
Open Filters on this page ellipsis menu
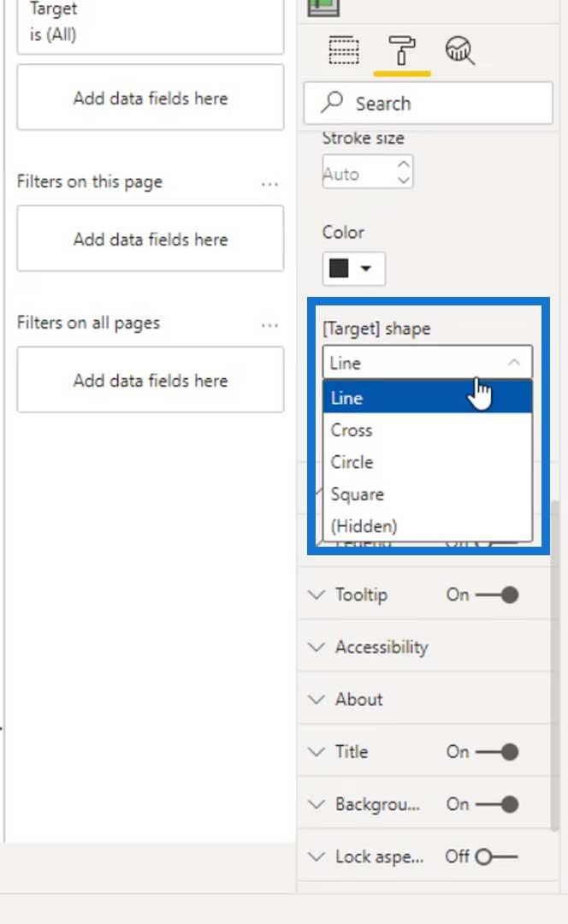pos(269,184)
